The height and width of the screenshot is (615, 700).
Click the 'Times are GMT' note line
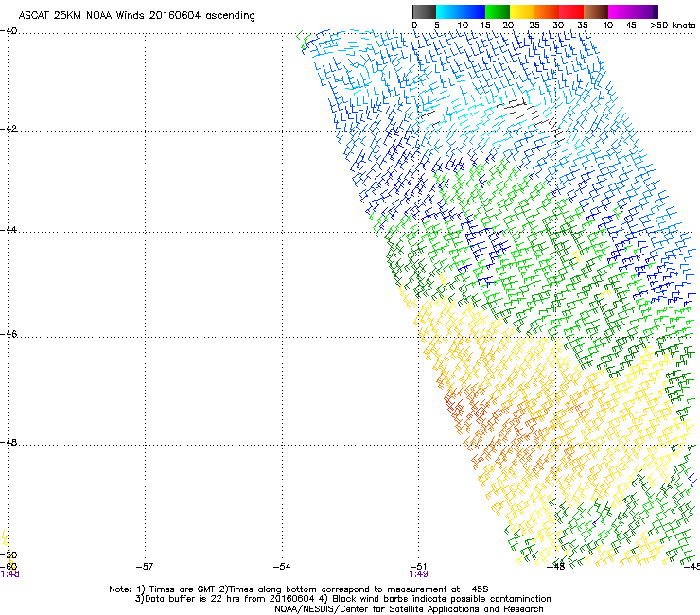(299, 589)
